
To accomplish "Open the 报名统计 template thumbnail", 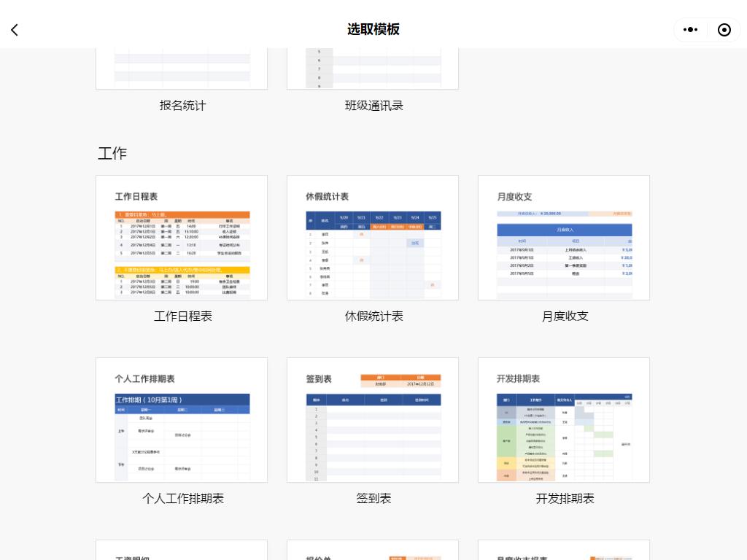I will tap(182, 66).
